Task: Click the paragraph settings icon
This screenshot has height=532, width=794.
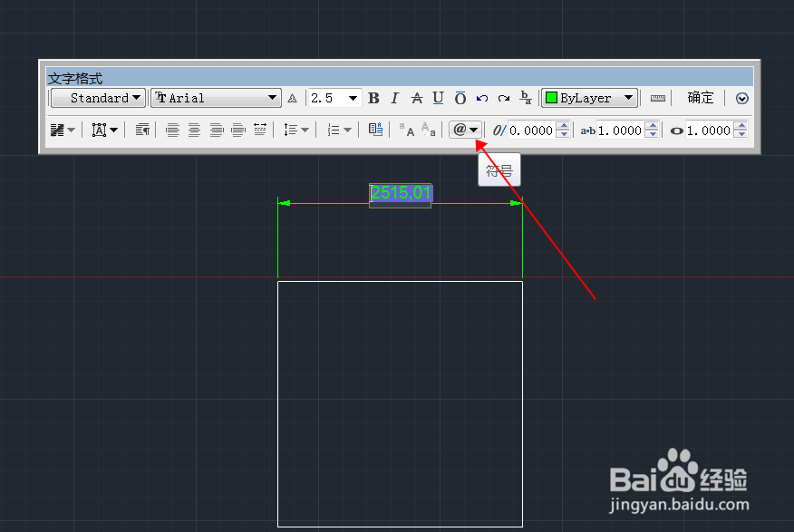Action: pyautogui.click(x=142, y=131)
